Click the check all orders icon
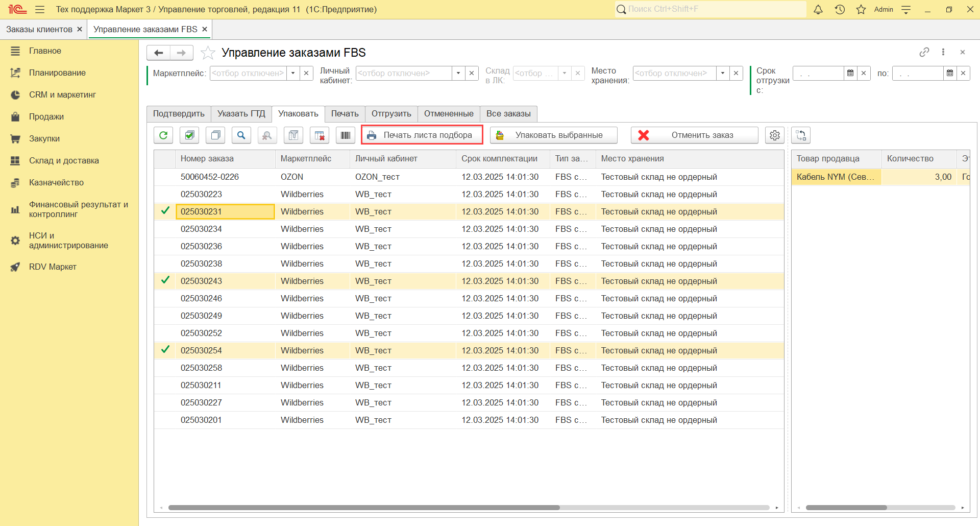 click(189, 135)
